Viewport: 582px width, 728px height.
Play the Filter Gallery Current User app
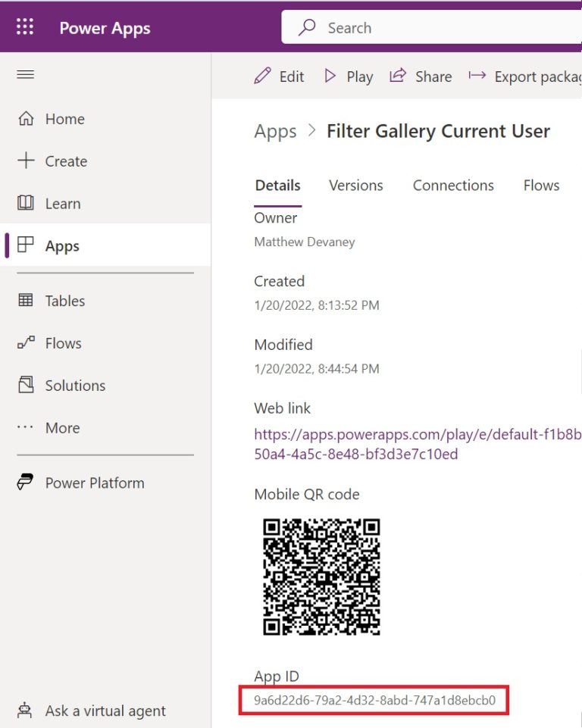pyautogui.click(x=348, y=76)
